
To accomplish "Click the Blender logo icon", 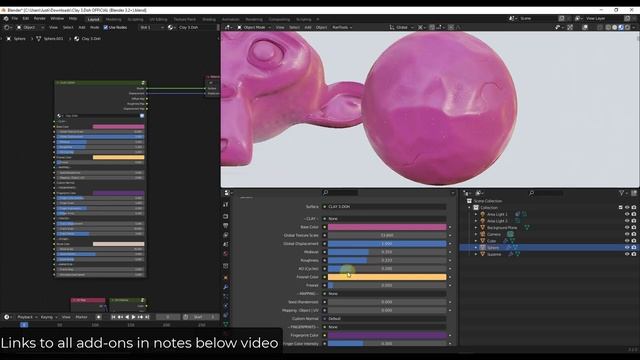I will (6, 18).
